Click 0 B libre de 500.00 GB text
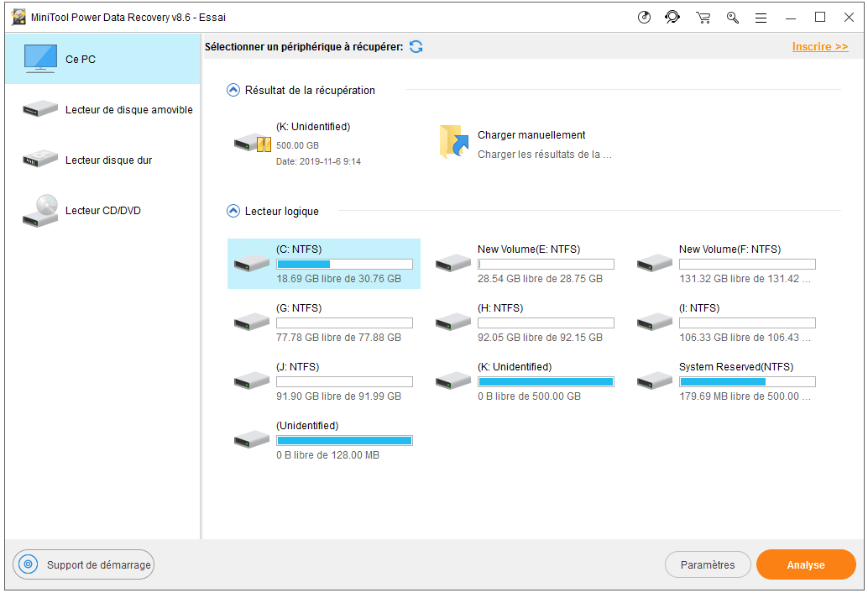Viewport: 868px width, 593px height. [529, 396]
